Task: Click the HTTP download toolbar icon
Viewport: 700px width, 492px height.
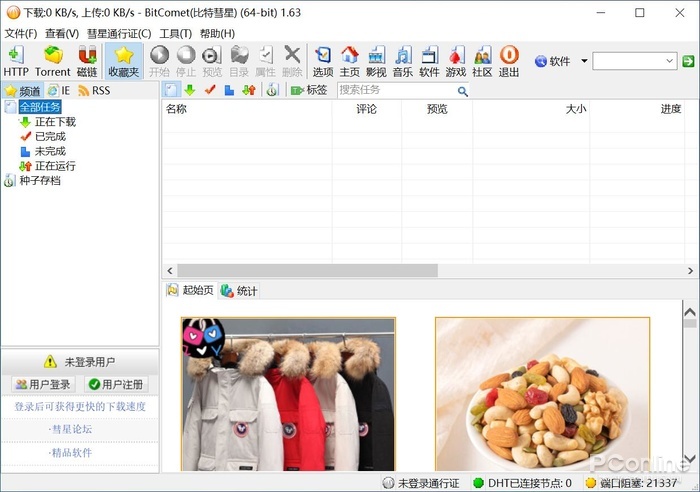Action: coord(15,61)
